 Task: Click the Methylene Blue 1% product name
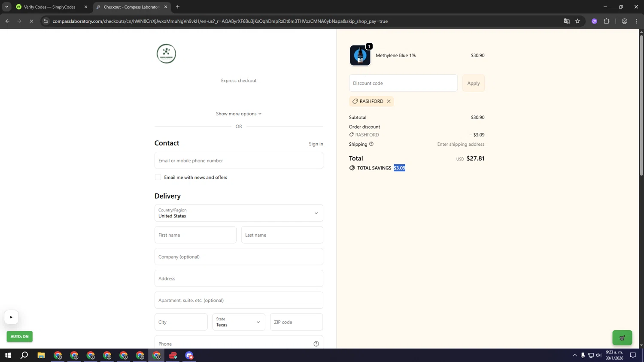click(x=395, y=55)
